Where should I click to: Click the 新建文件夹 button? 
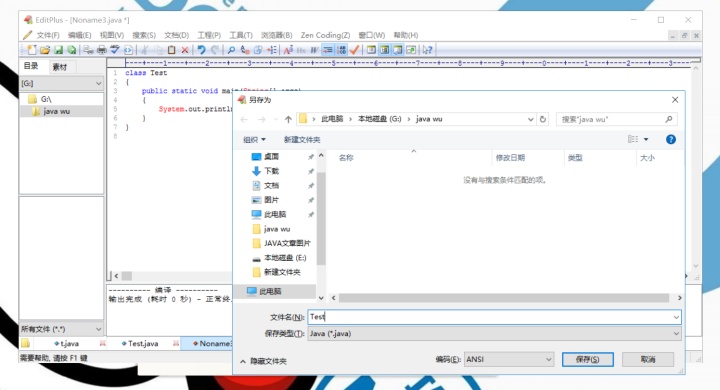coord(302,139)
